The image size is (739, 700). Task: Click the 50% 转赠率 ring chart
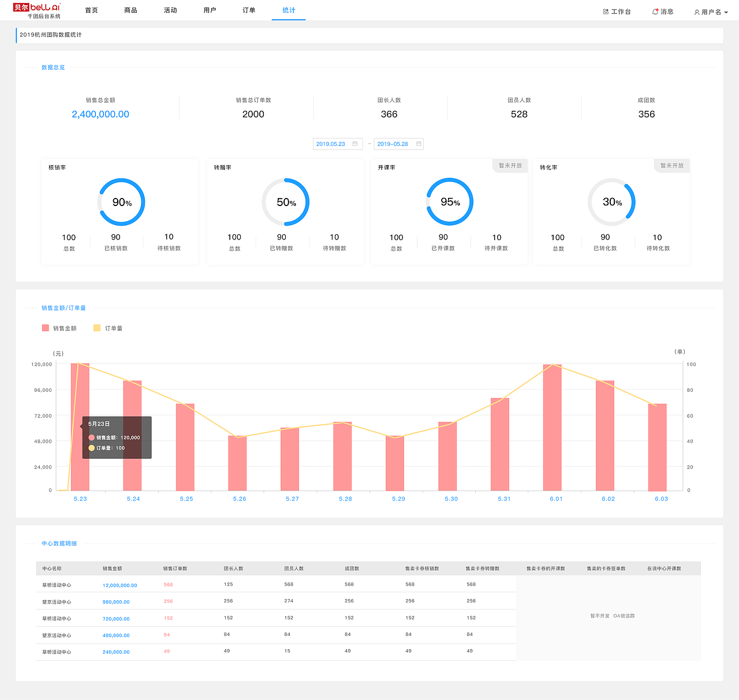coord(286,202)
